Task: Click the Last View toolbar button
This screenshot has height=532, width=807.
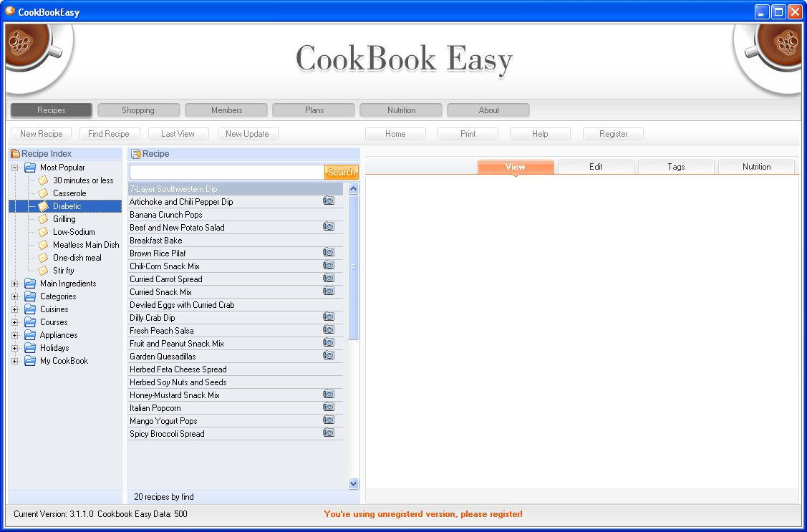Action: pyautogui.click(x=178, y=133)
